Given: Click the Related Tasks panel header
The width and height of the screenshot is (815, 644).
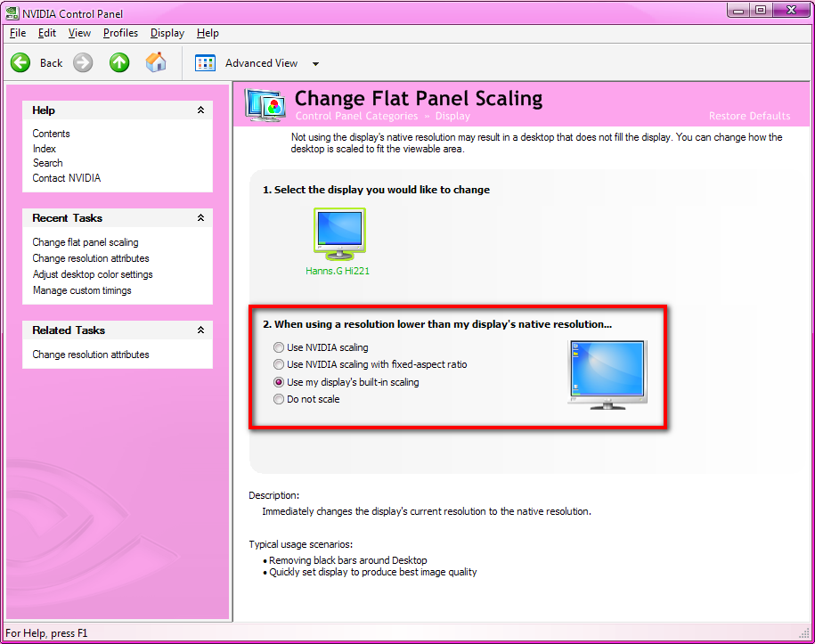Looking at the screenshot, I should [118, 330].
